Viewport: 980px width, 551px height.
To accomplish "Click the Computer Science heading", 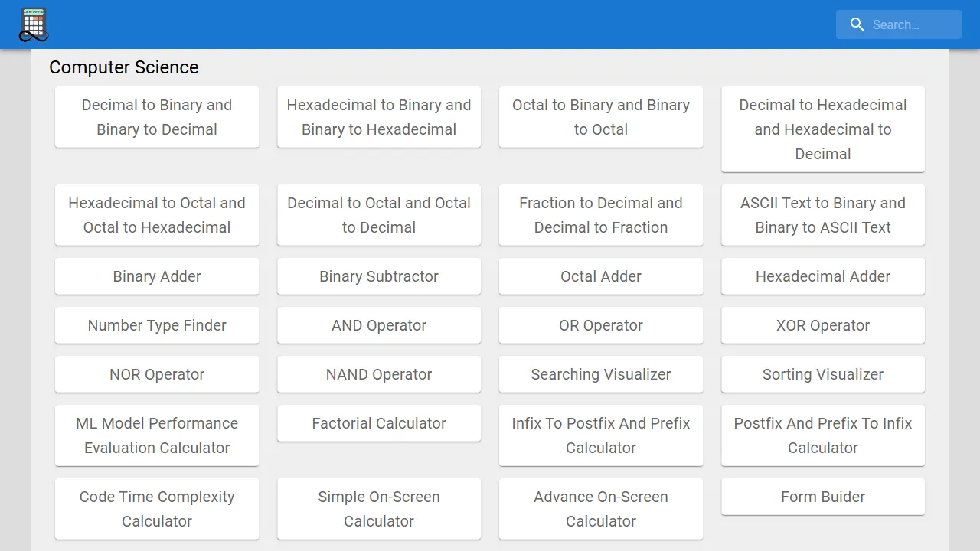I will (124, 67).
